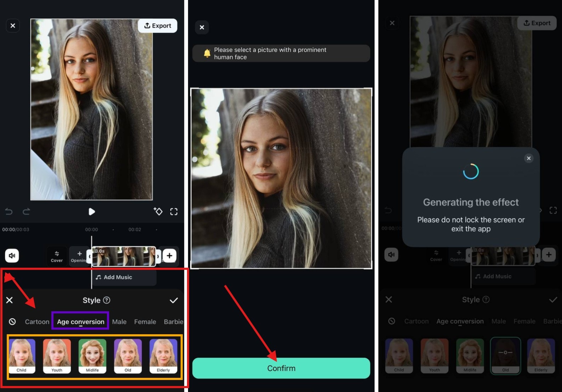Tap undo arrow in the right screen

388,210
